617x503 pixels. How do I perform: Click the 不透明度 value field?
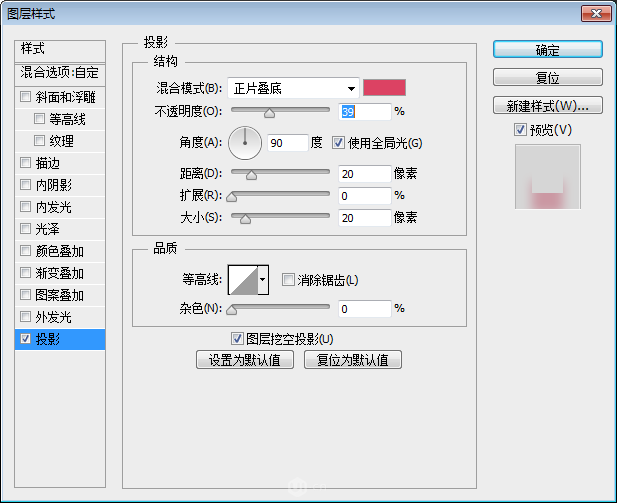click(x=365, y=112)
